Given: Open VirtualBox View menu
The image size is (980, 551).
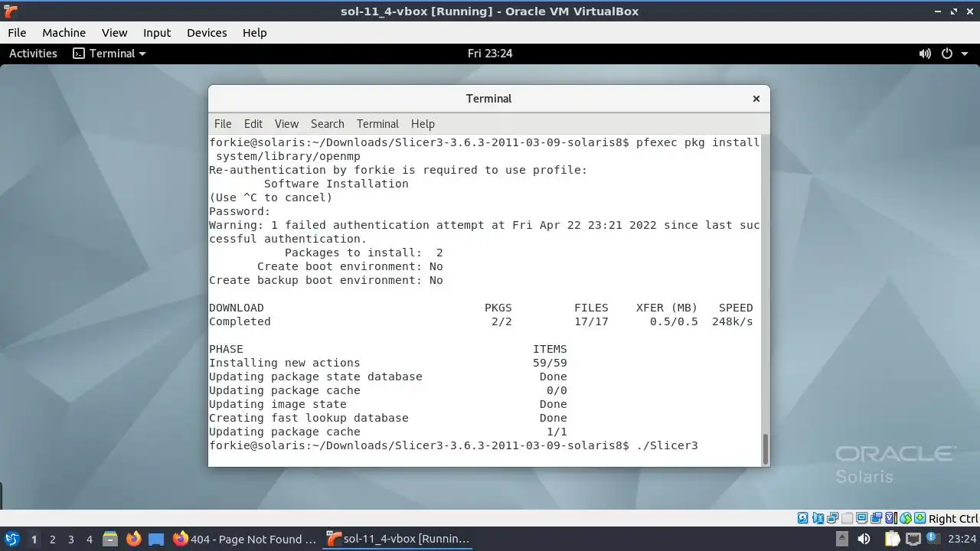Looking at the screenshot, I should [114, 33].
